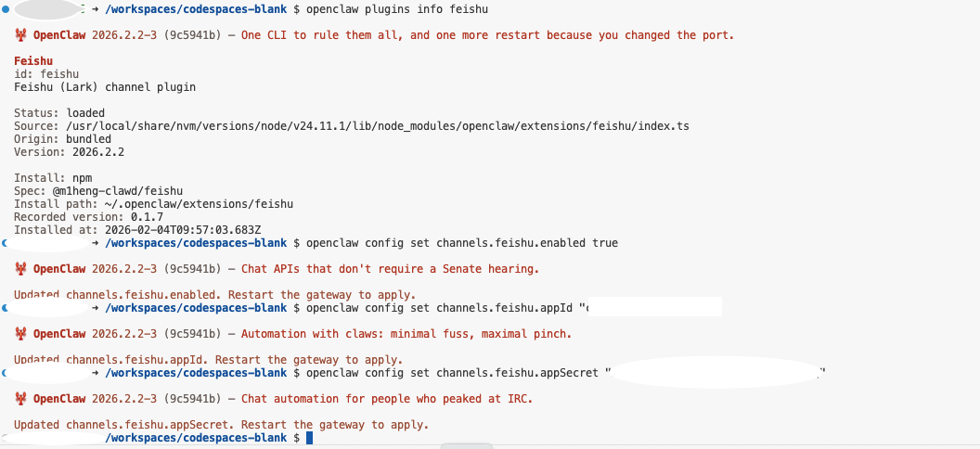This screenshot has height=449, width=980.
Task: Click the marker beside the feishu.appSecret command
Action: coord(6,373)
